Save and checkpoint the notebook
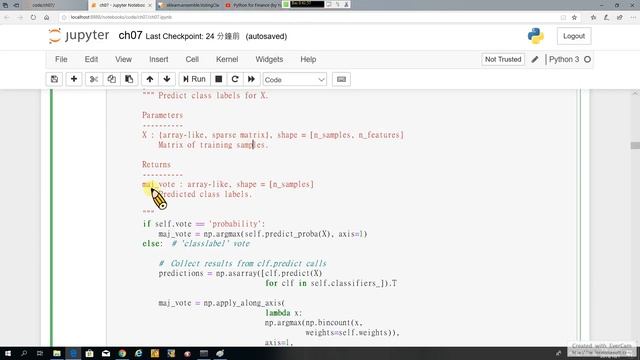This screenshot has height=360, width=640. [x=54, y=79]
